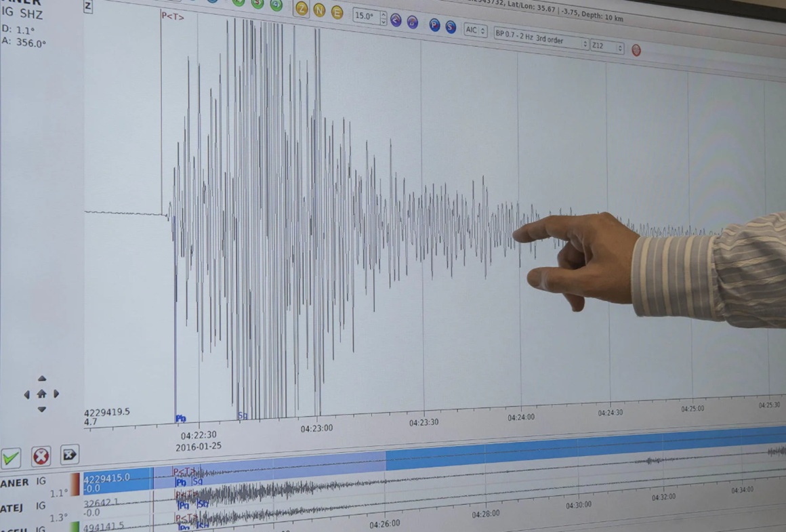Click the up arrow above home icon
Image resolution: width=786 pixels, height=532 pixels.
[42, 379]
